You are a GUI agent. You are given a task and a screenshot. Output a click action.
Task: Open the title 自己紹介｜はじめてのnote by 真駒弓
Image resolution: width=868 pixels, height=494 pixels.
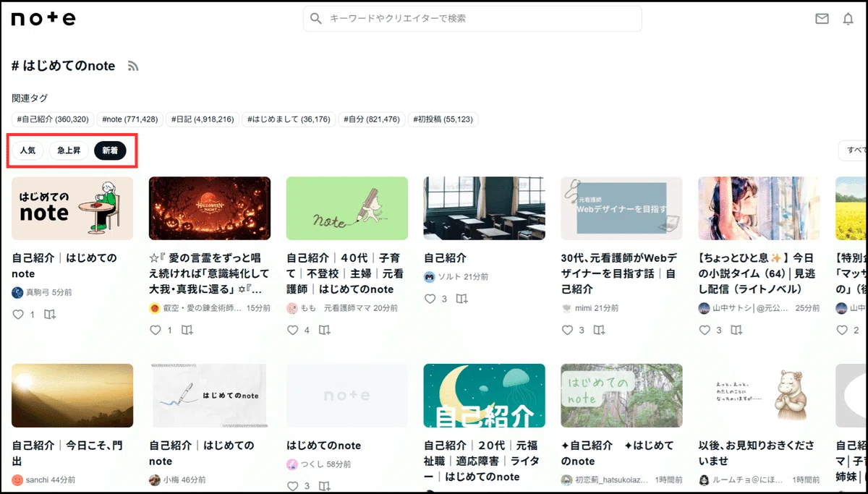pyautogui.click(x=64, y=265)
